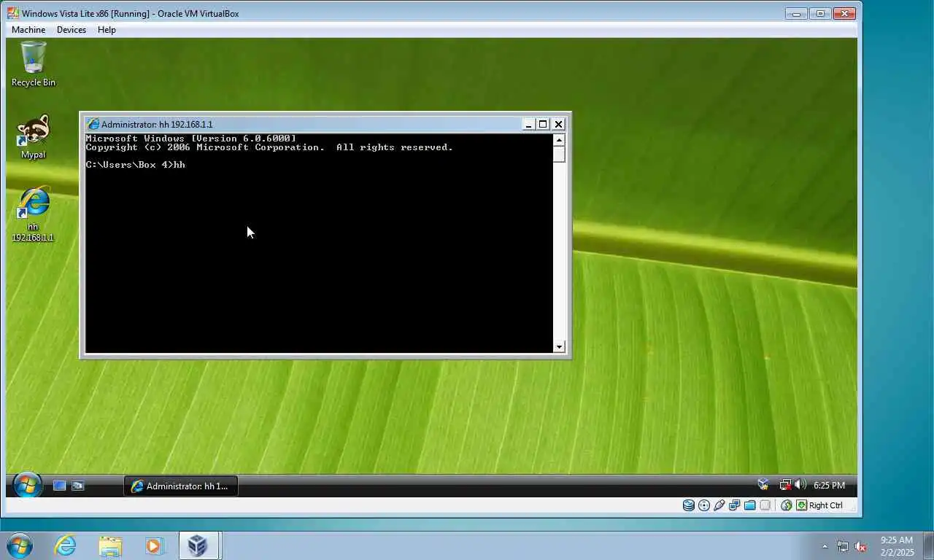Click VirtualBox USB devices indicator
This screenshot has height=560, width=934.
pos(719,505)
